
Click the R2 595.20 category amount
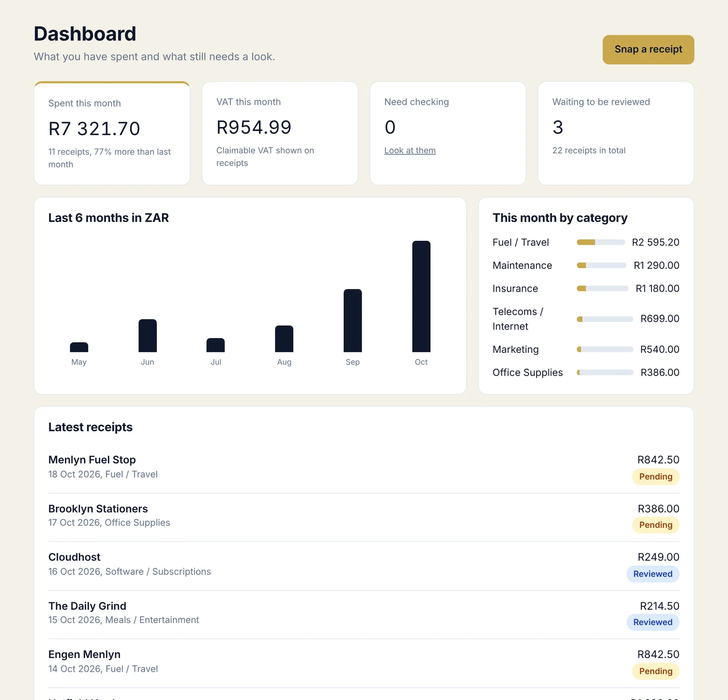click(x=656, y=242)
